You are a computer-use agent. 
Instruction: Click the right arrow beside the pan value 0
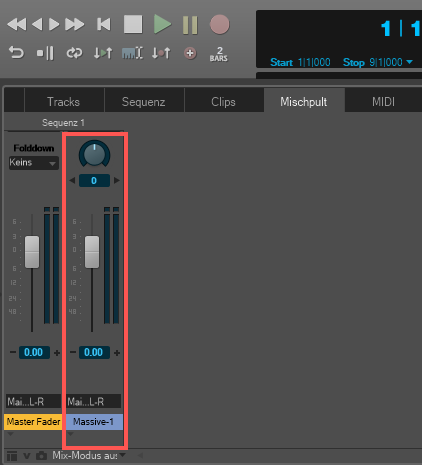point(116,181)
